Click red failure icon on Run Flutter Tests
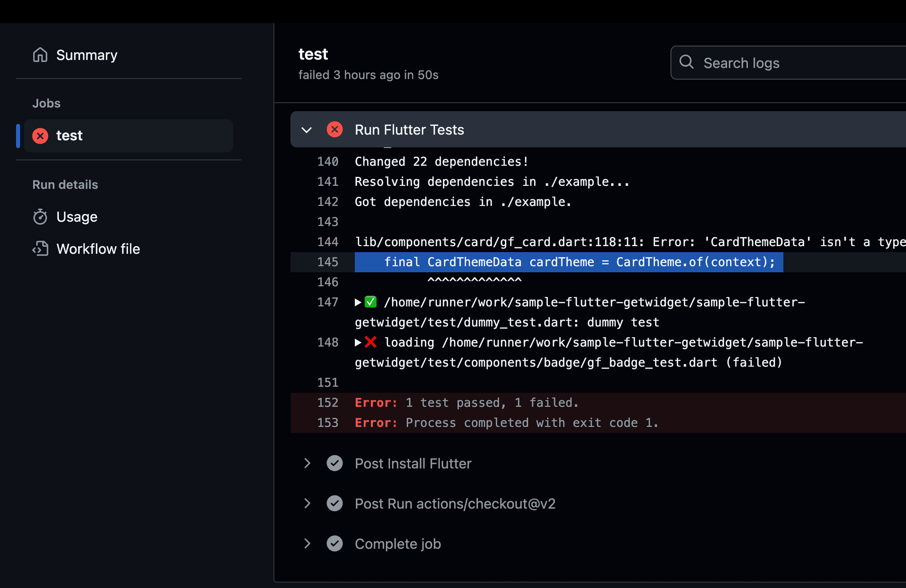 click(x=335, y=130)
